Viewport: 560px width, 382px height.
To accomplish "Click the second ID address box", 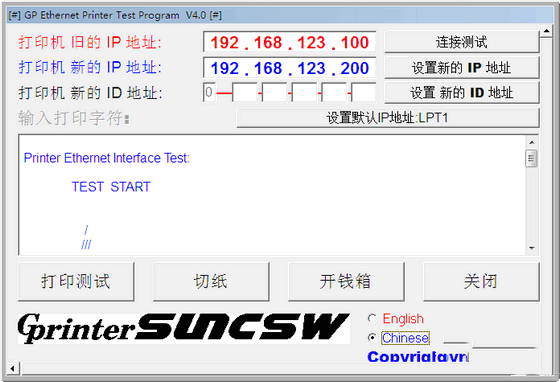I will coord(245,93).
